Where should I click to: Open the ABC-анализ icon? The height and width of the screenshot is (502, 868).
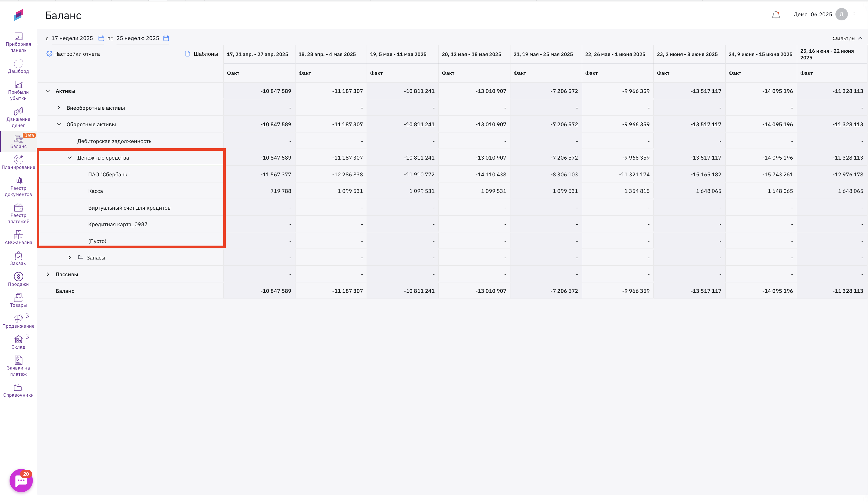tap(18, 235)
